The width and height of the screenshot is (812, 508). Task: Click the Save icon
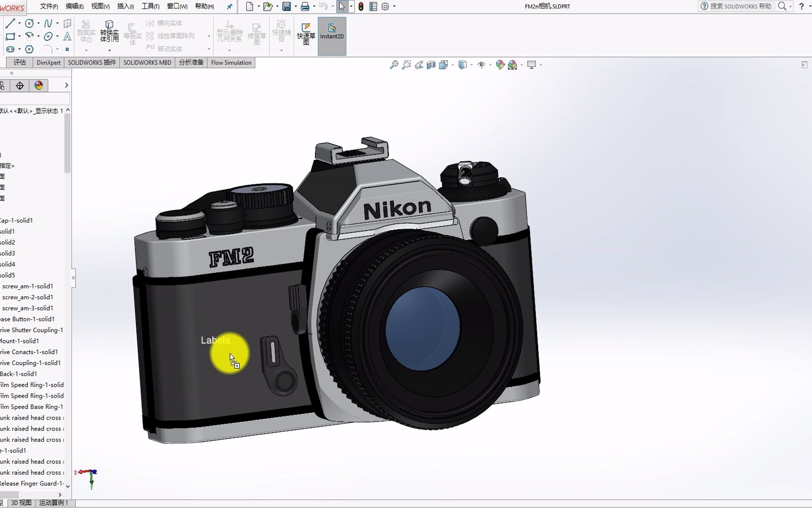(x=286, y=7)
